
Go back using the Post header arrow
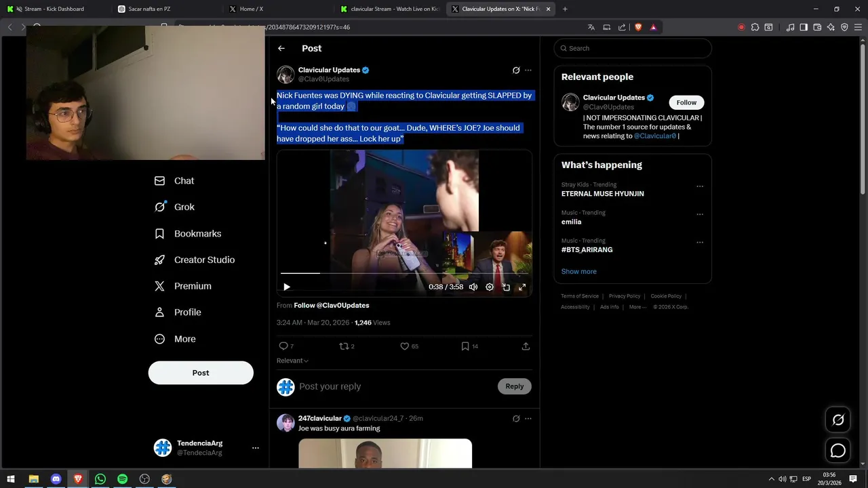281,48
